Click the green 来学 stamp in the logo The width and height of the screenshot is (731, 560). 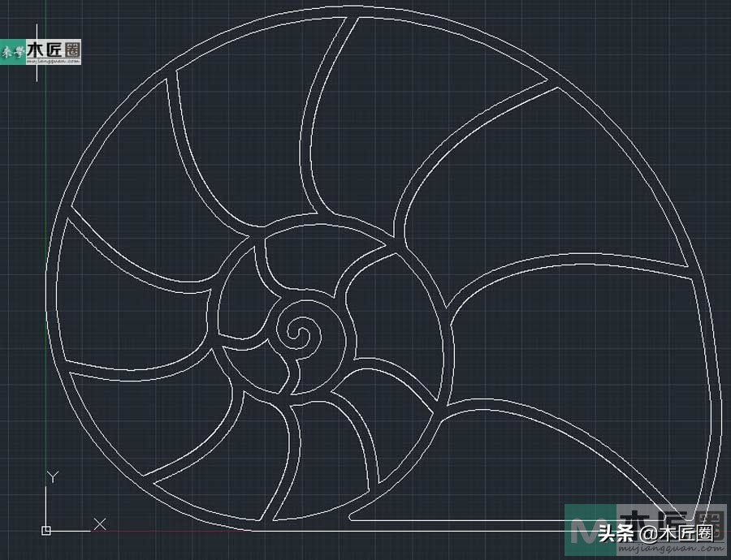11,51
